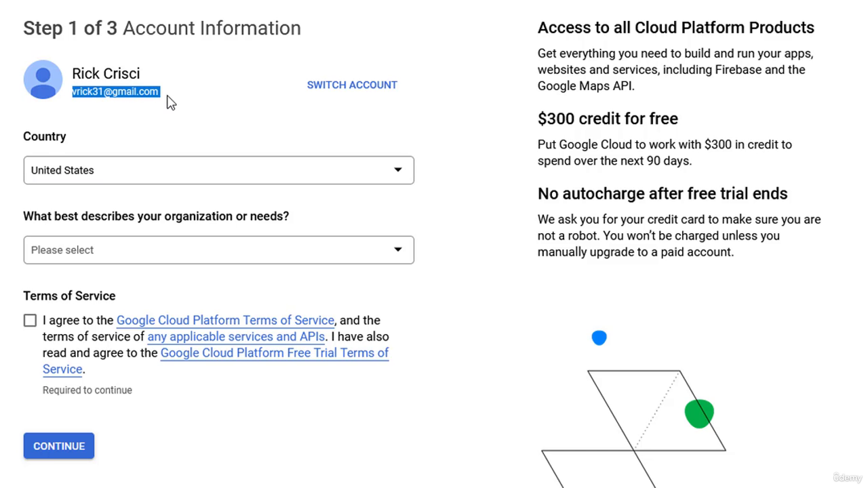Click Access to all Cloud Platform Products heading
The image size is (868, 488).
coord(676,28)
